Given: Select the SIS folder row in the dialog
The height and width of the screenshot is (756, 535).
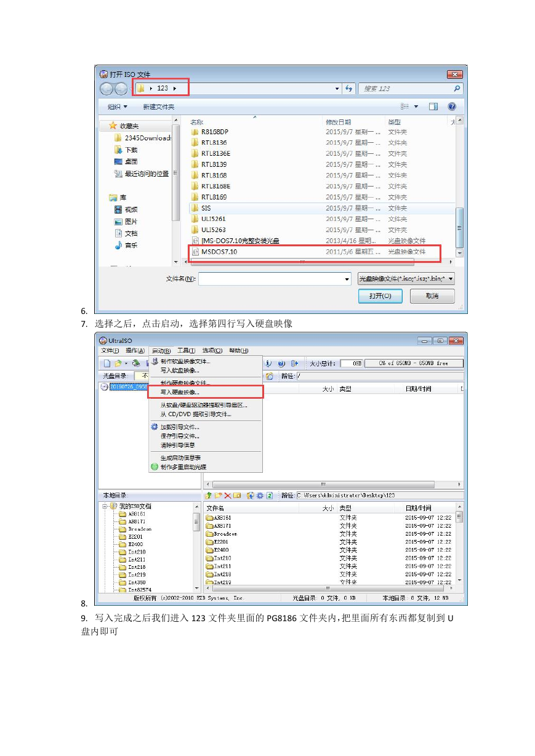Looking at the screenshot, I should click(323, 208).
